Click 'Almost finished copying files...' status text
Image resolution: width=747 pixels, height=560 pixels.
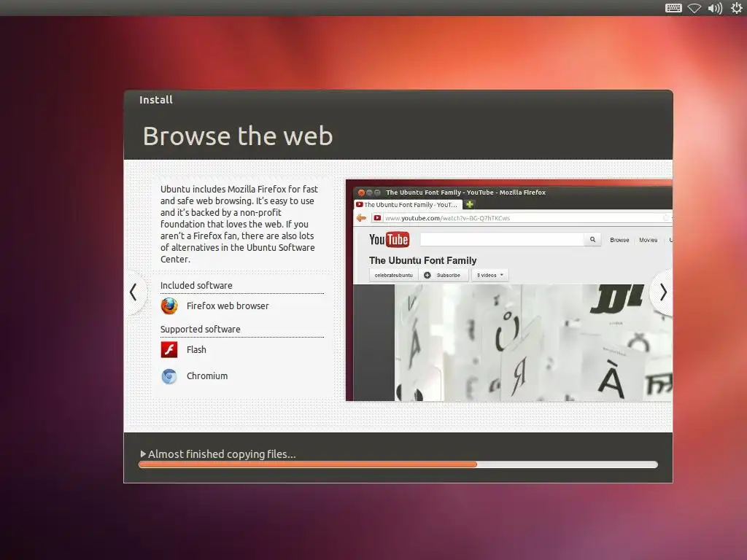pyautogui.click(x=222, y=454)
